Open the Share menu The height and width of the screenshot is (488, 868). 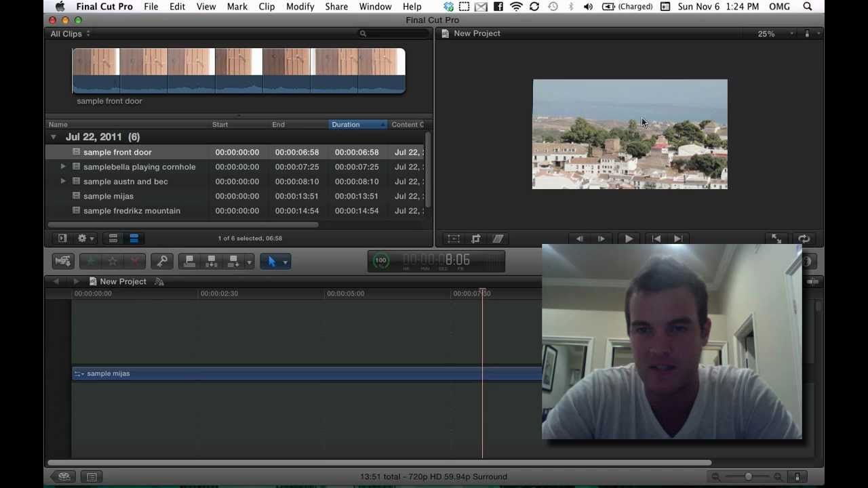[x=336, y=7]
